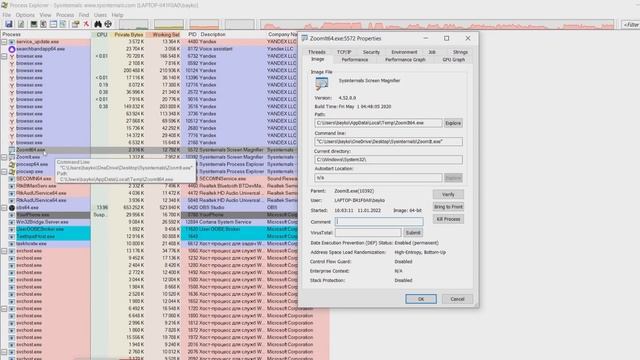Click the Save toolbar icon
The image size is (640, 360).
click(x=9, y=24)
